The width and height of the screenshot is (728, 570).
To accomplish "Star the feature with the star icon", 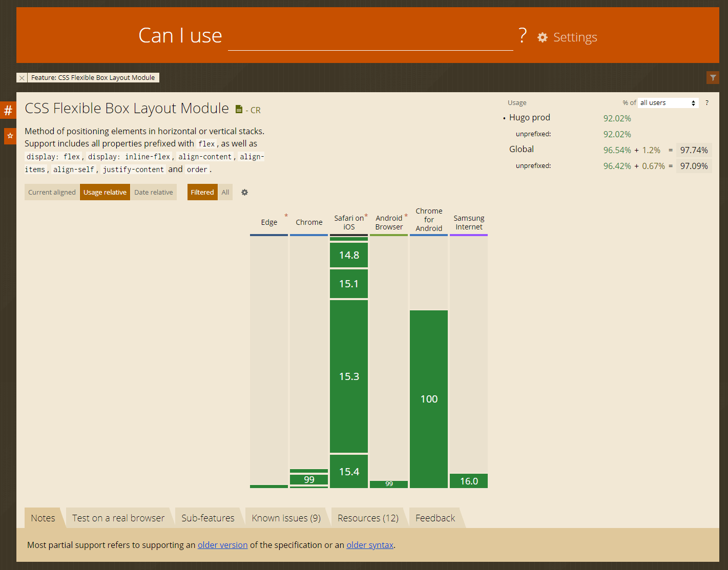I will pos(10,136).
